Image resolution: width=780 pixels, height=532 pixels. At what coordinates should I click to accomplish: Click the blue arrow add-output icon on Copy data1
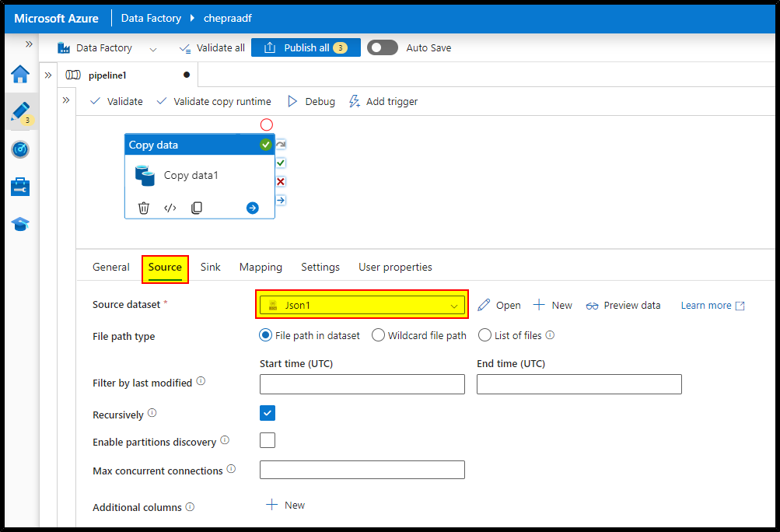coord(253,208)
